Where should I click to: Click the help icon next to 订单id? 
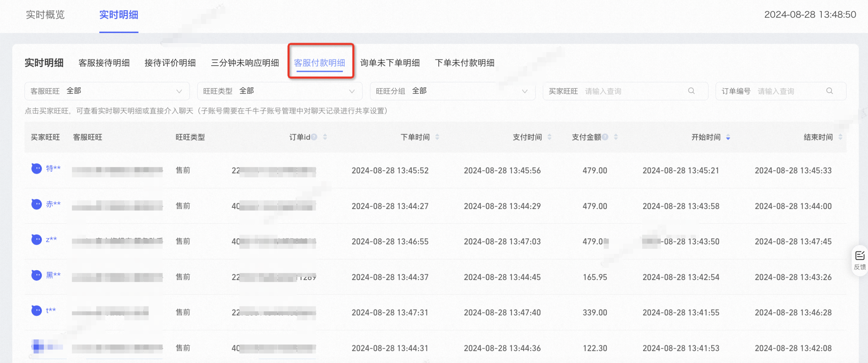tap(314, 137)
